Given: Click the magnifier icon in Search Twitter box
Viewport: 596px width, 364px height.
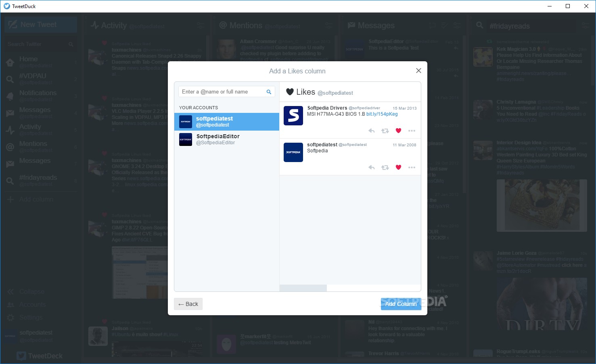Looking at the screenshot, I should (x=71, y=44).
